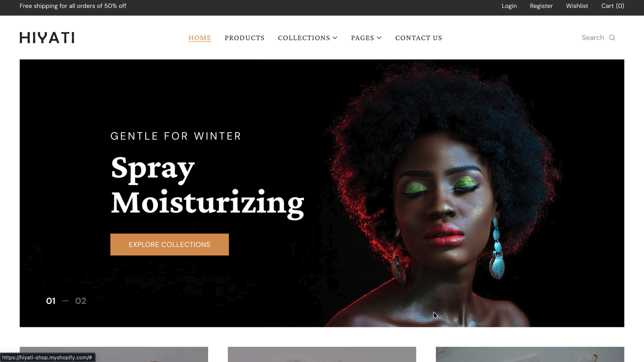Click the search magnifier icon
The image size is (644, 362).
click(x=612, y=37)
